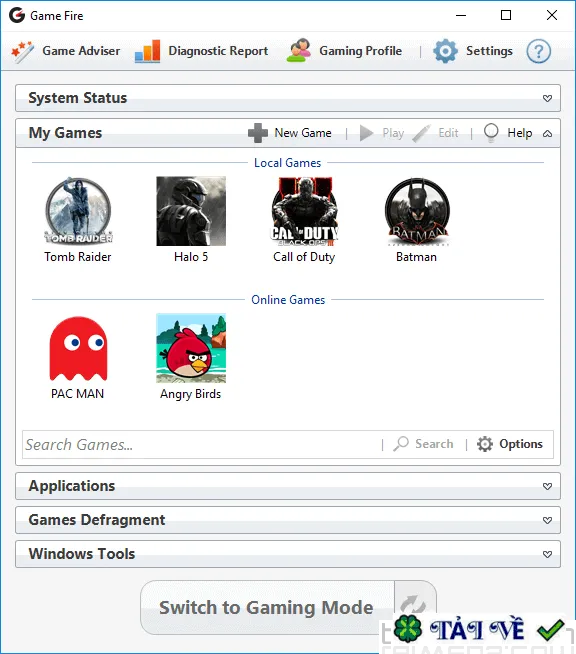Image resolution: width=576 pixels, height=654 pixels.
Task: Open help via question mark icon
Action: pyautogui.click(x=538, y=51)
